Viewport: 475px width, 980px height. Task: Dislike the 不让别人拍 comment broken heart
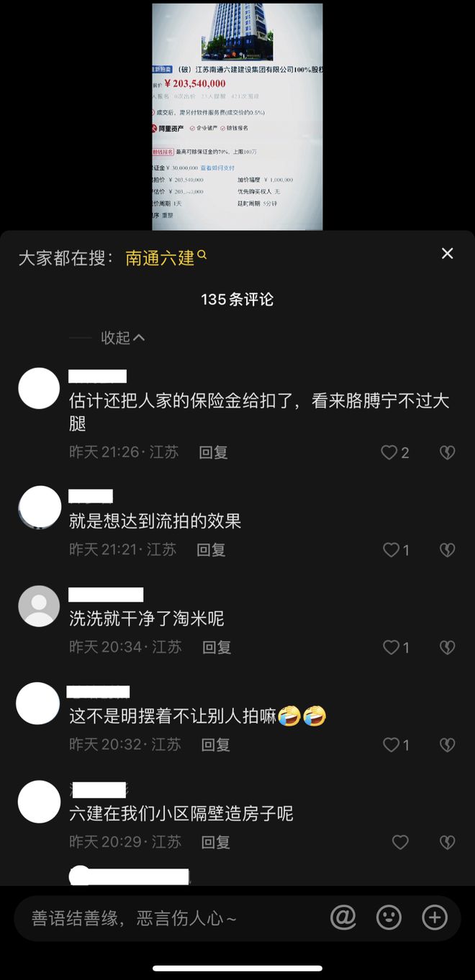tap(447, 745)
